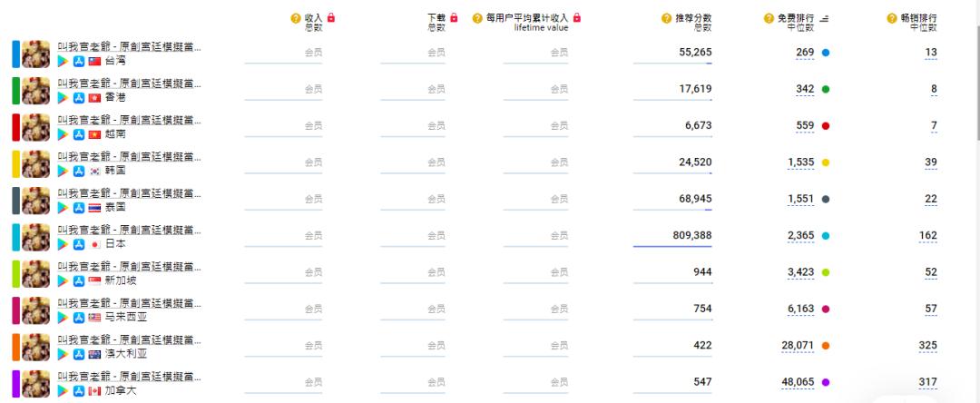Click free rank value 2,365 for 日本
The width and height of the screenshot is (980, 403).
point(800,236)
